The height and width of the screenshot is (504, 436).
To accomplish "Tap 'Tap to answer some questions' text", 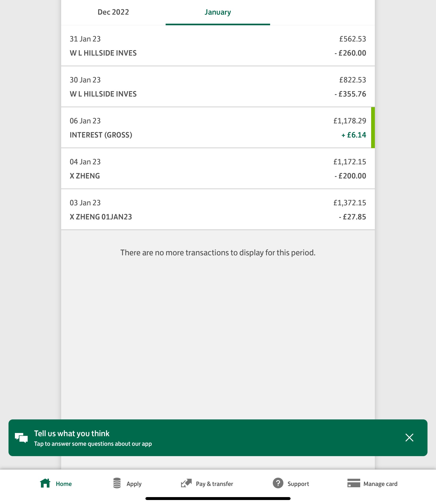I will [93, 444].
